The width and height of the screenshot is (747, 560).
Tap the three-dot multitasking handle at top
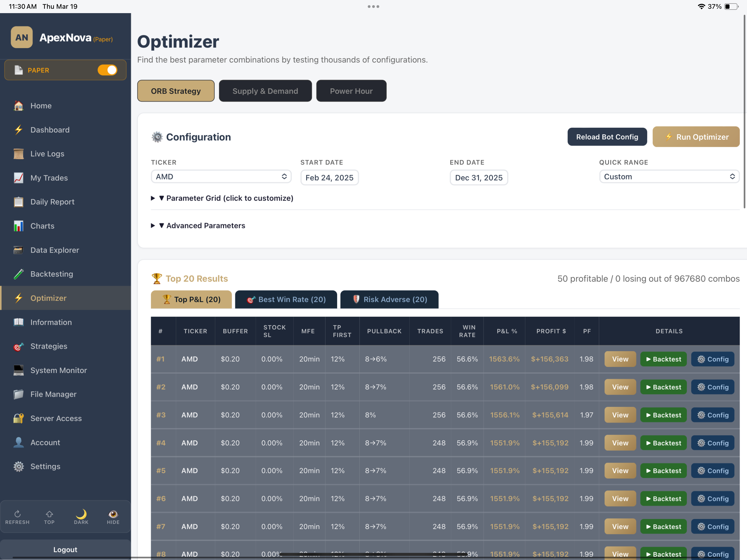373,6
